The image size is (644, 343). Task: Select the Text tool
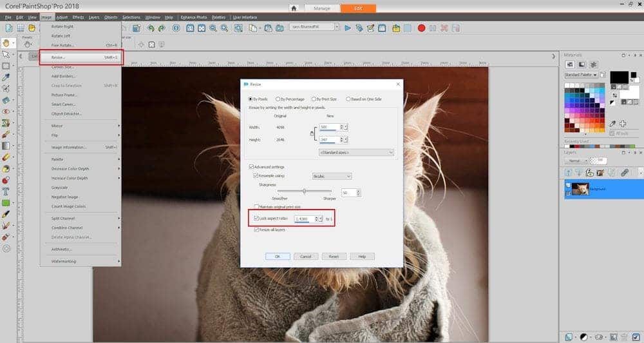[x=6, y=191]
